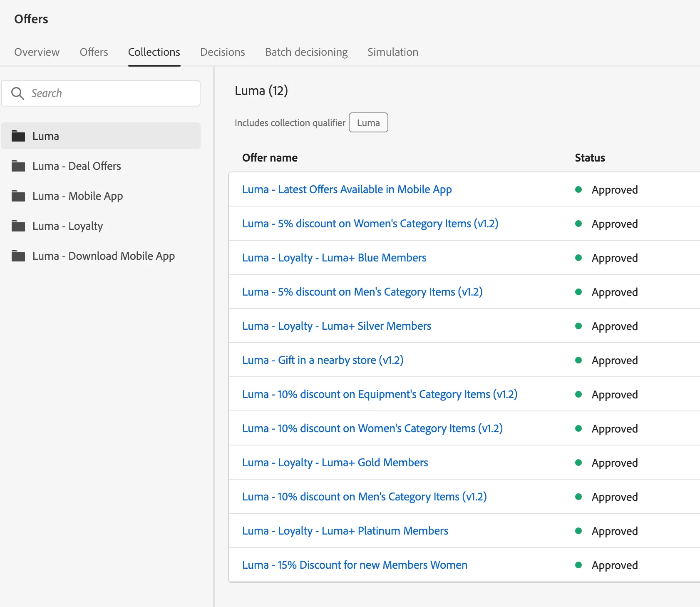Image resolution: width=700 pixels, height=607 pixels.
Task: Select Luma - Download Mobile App collection label
Action: 104,256
